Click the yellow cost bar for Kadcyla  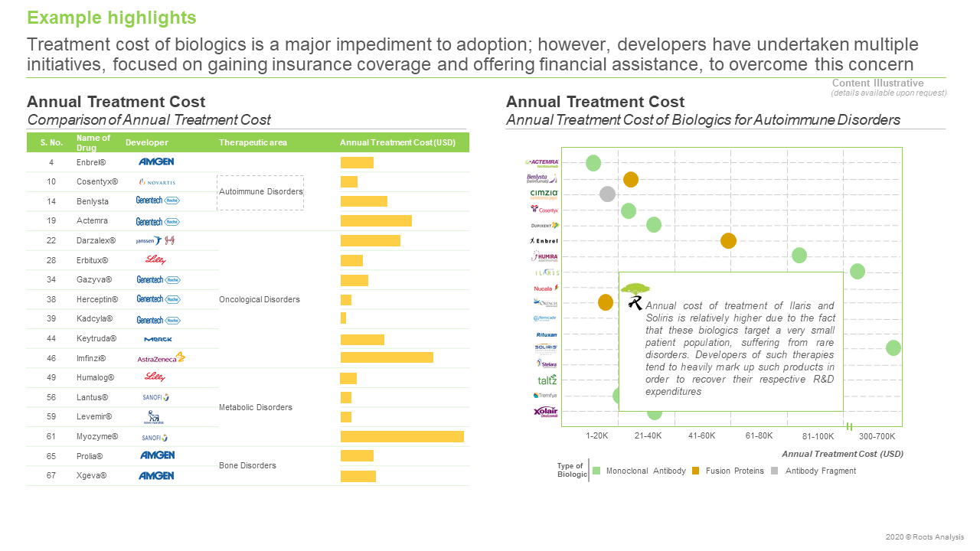coord(343,318)
